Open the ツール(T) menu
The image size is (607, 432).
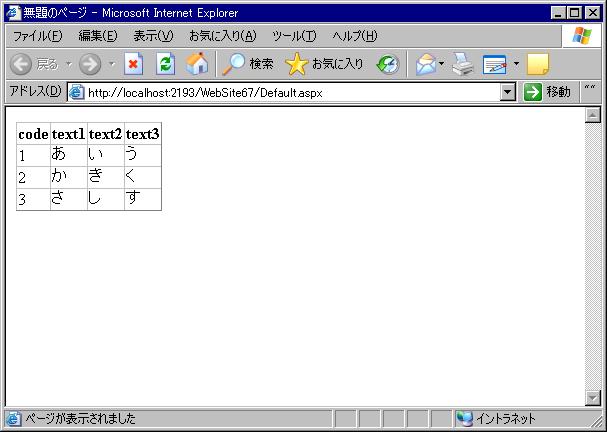pyautogui.click(x=294, y=36)
